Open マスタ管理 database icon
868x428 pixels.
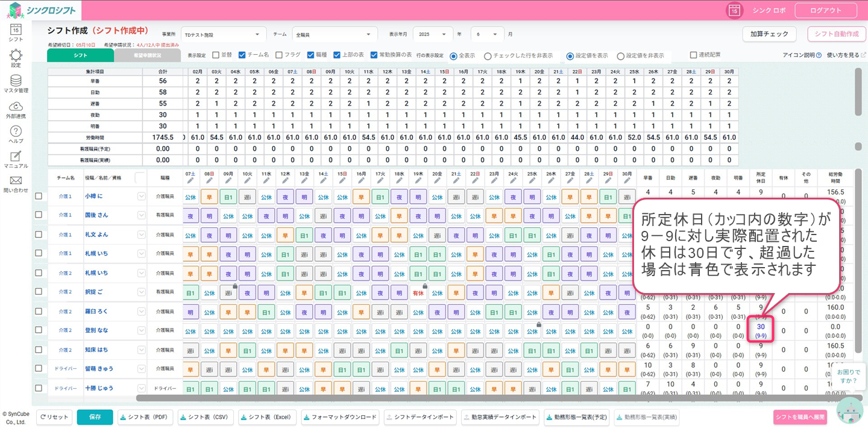[16, 80]
